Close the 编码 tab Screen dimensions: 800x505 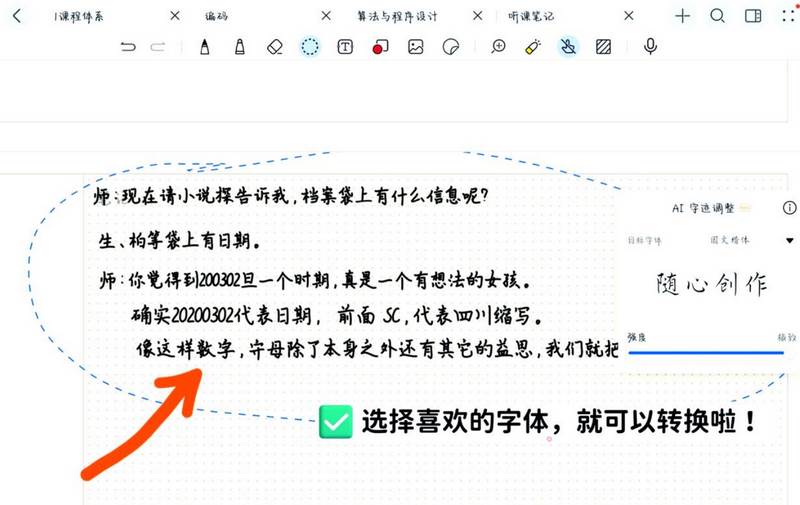point(326,16)
